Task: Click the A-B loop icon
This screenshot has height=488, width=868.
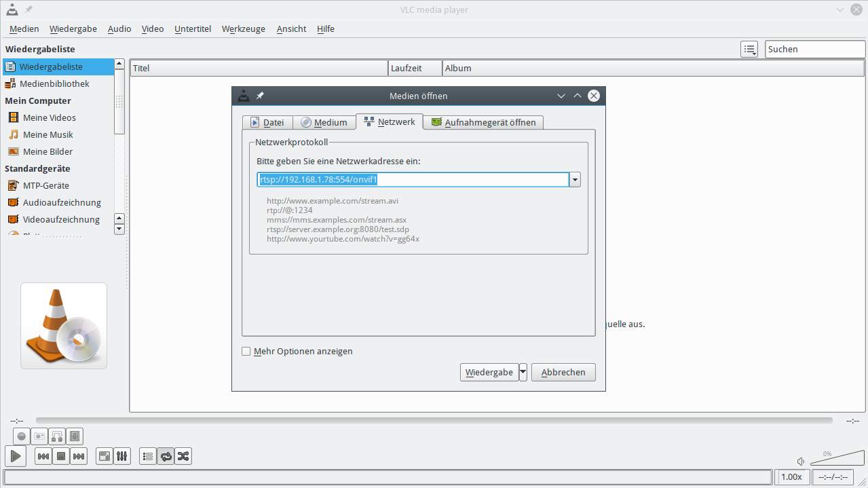Action: pyautogui.click(x=57, y=436)
